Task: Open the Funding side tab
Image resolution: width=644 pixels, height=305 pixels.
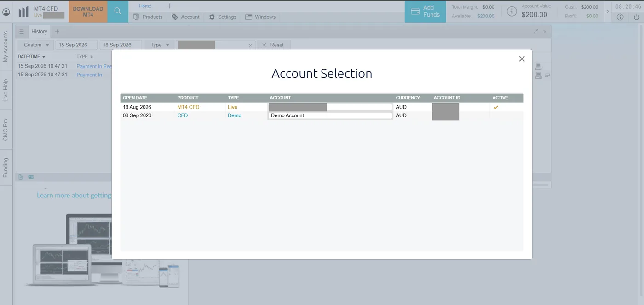Action: (x=6, y=167)
